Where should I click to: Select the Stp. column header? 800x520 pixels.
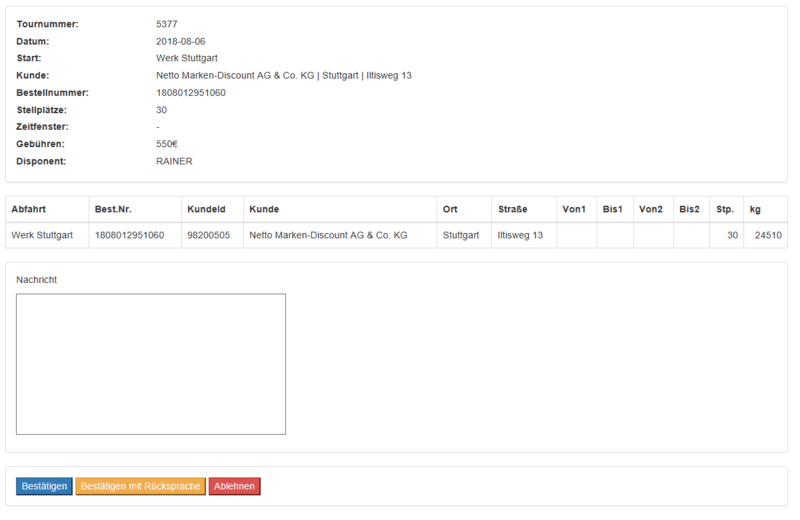coord(725,209)
